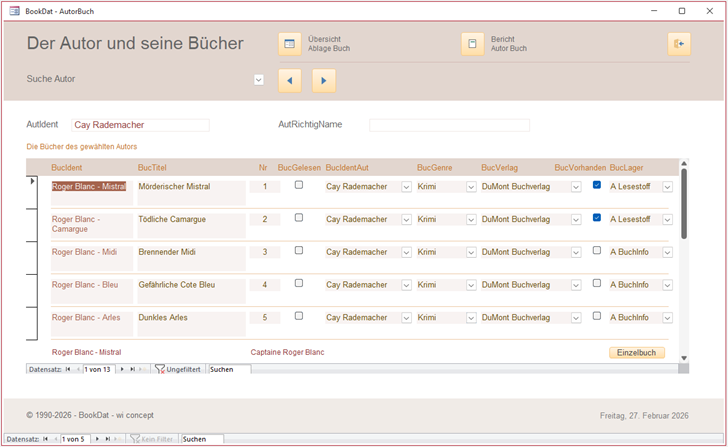
Task: Uncheck BucVorhanden for Tödliche Camargue
Action: point(597,217)
